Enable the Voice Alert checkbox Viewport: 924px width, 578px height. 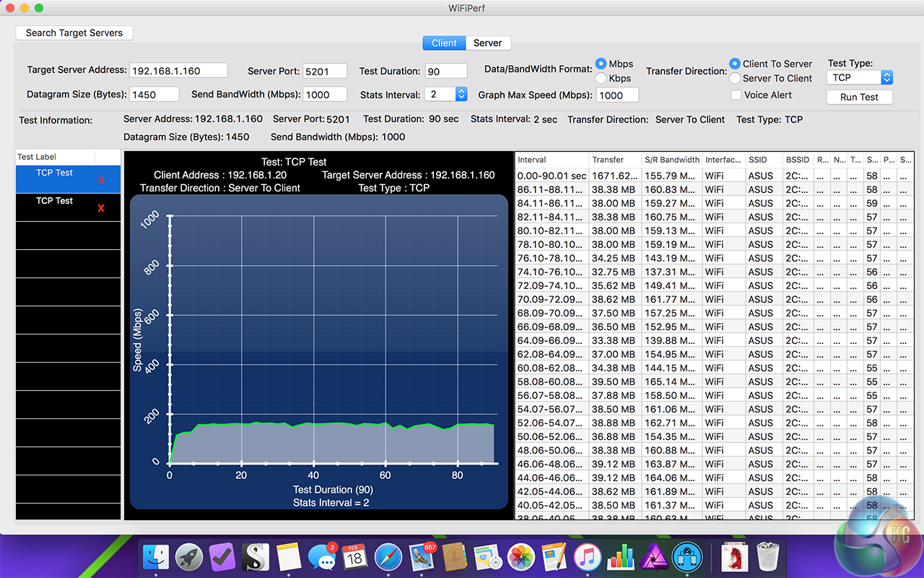point(736,95)
